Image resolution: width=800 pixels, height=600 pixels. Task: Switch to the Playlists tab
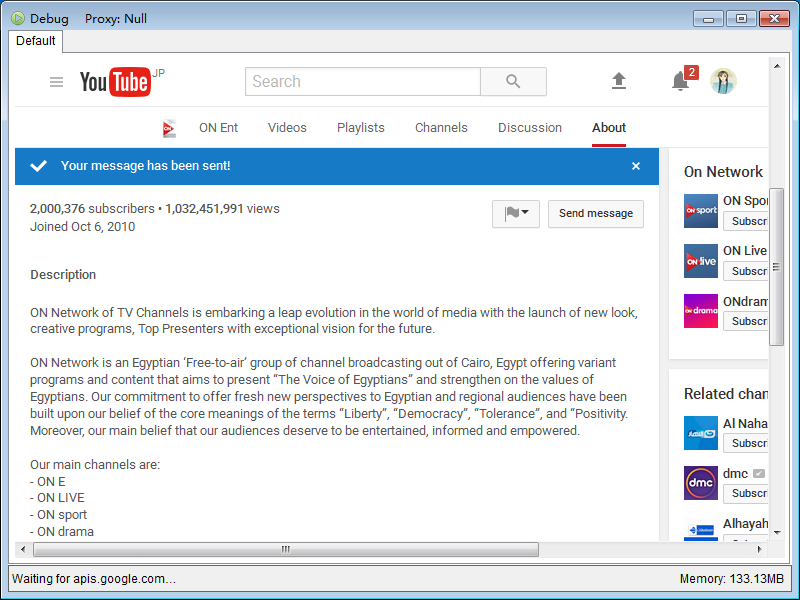point(361,128)
